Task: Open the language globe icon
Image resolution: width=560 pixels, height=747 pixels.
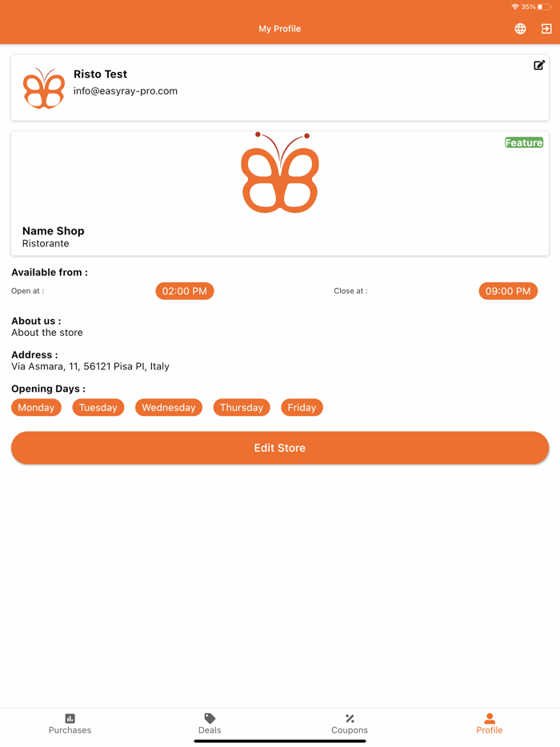Action: pos(520,29)
